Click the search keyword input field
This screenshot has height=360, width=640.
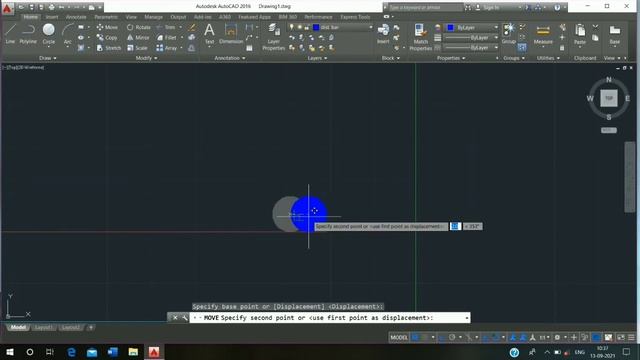tap(425, 7)
